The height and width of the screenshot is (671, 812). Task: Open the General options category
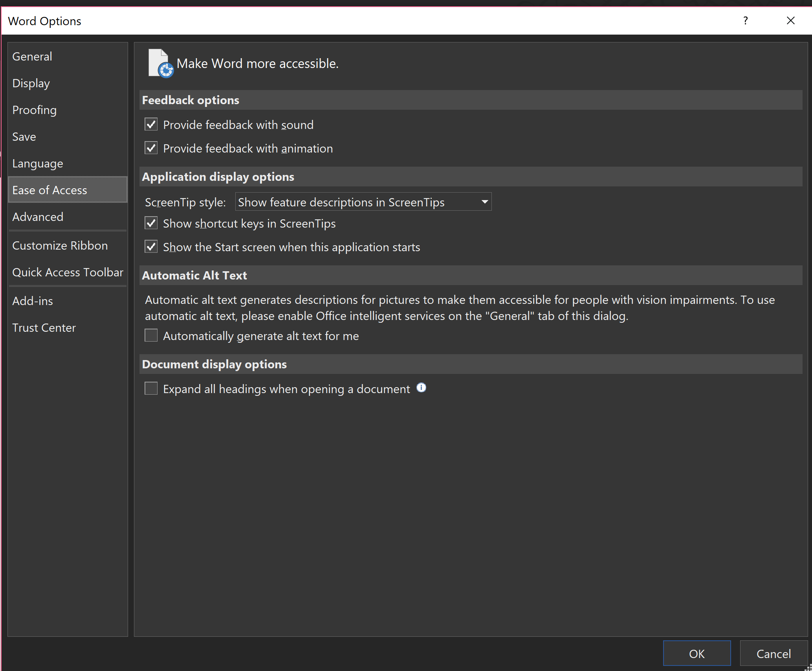point(32,57)
